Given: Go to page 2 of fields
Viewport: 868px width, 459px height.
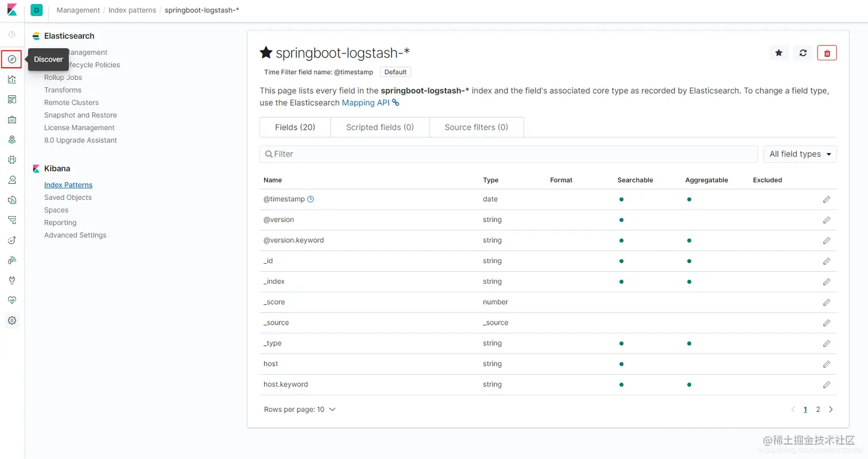Looking at the screenshot, I should pyautogui.click(x=818, y=410).
